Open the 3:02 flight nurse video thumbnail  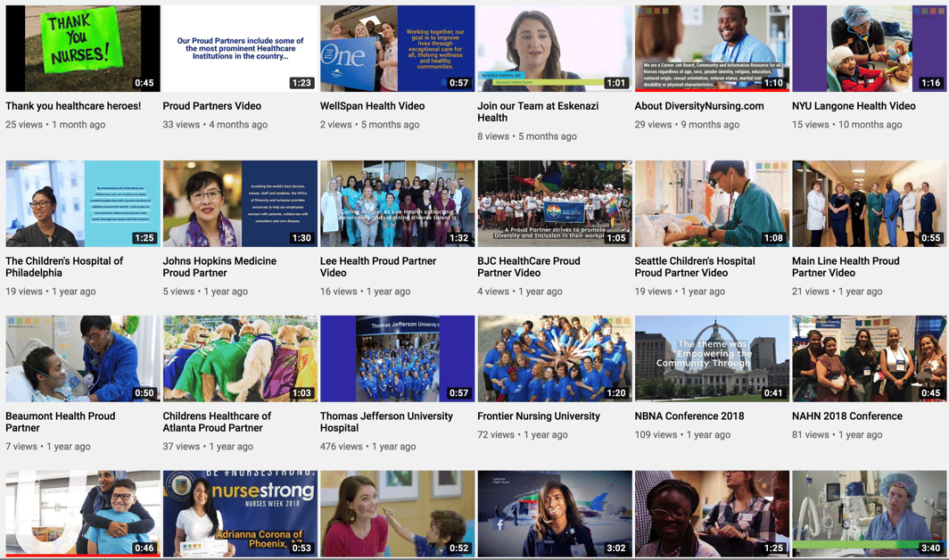coord(555,514)
